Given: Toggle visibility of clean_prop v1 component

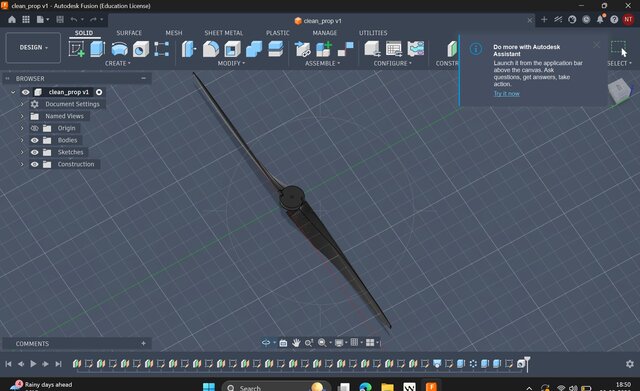Looking at the screenshot, I should click(x=25, y=92).
